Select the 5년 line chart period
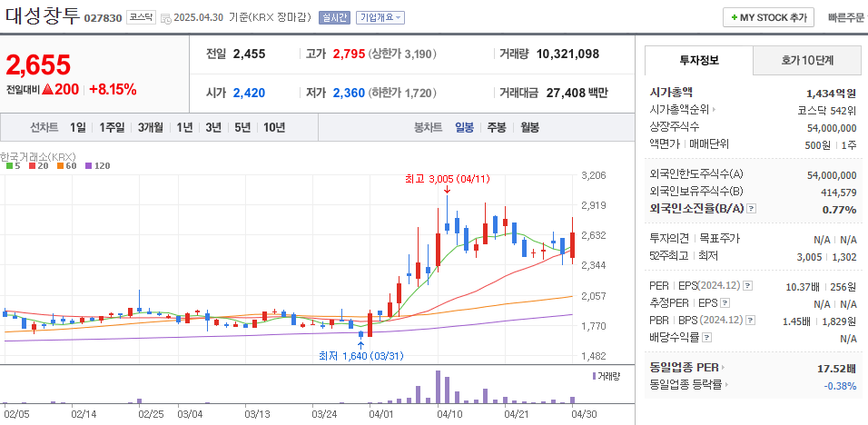868x425 pixels. pos(242,127)
